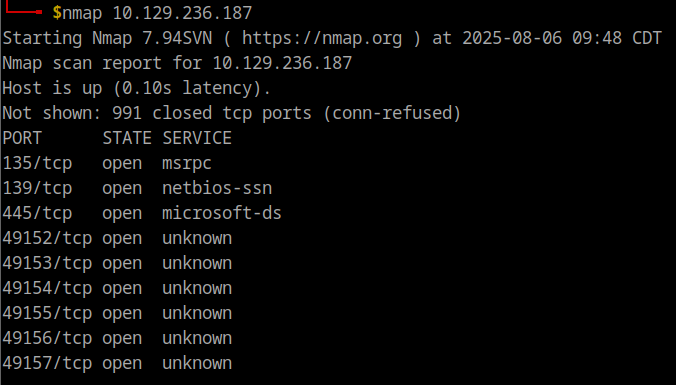676x385 pixels.
Task: Click the msrpc service name
Action: pos(187,164)
